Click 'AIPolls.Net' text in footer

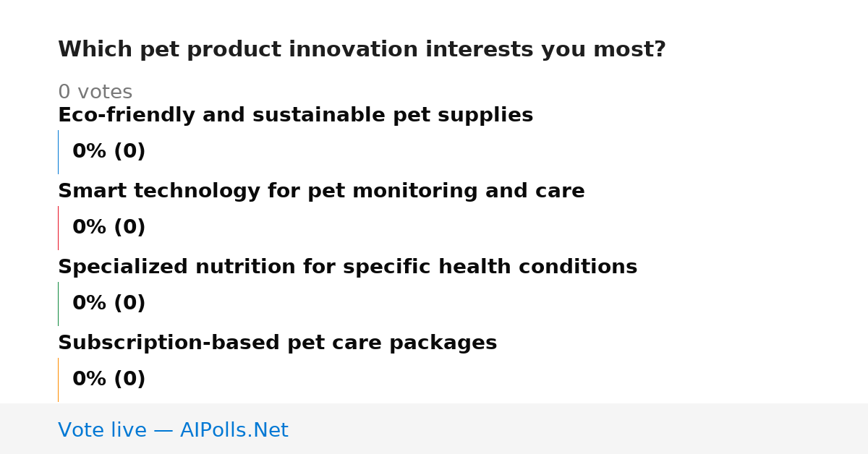pyautogui.click(x=234, y=431)
